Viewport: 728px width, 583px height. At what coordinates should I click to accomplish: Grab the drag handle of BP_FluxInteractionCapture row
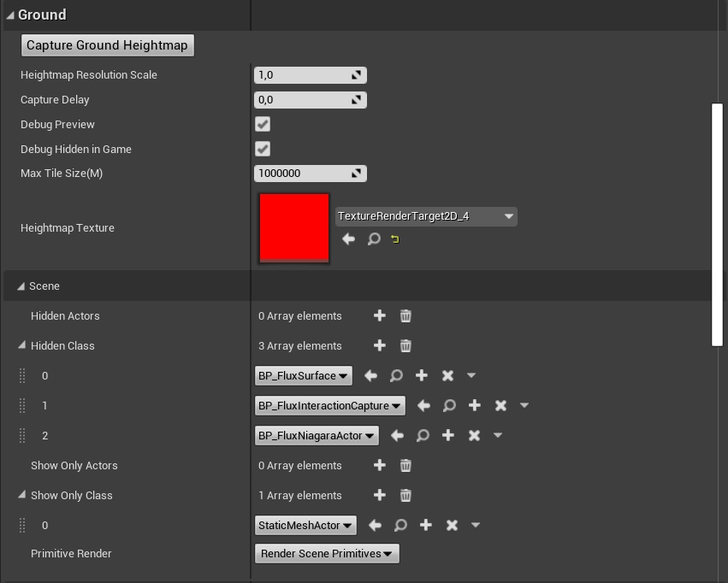[22, 406]
